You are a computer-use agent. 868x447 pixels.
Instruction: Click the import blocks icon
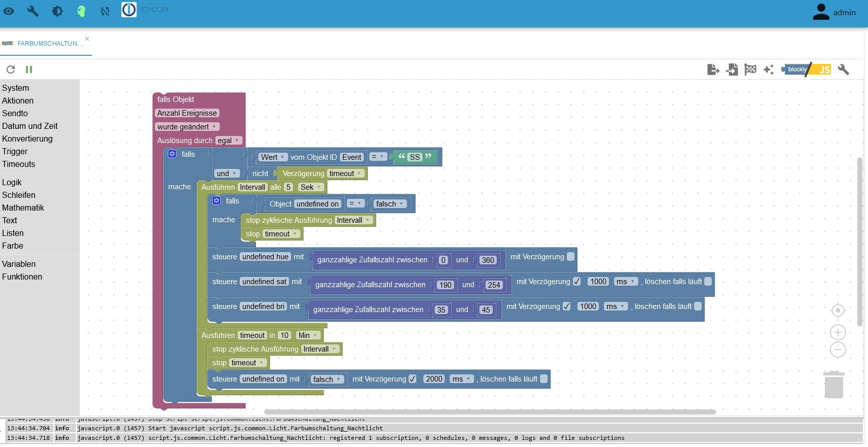click(x=732, y=70)
